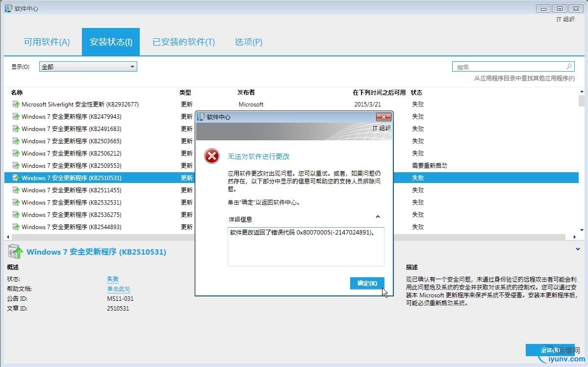This screenshot has width=588, height=367.
Task: Click the Microsoft publisher cell
Action: [x=251, y=105]
